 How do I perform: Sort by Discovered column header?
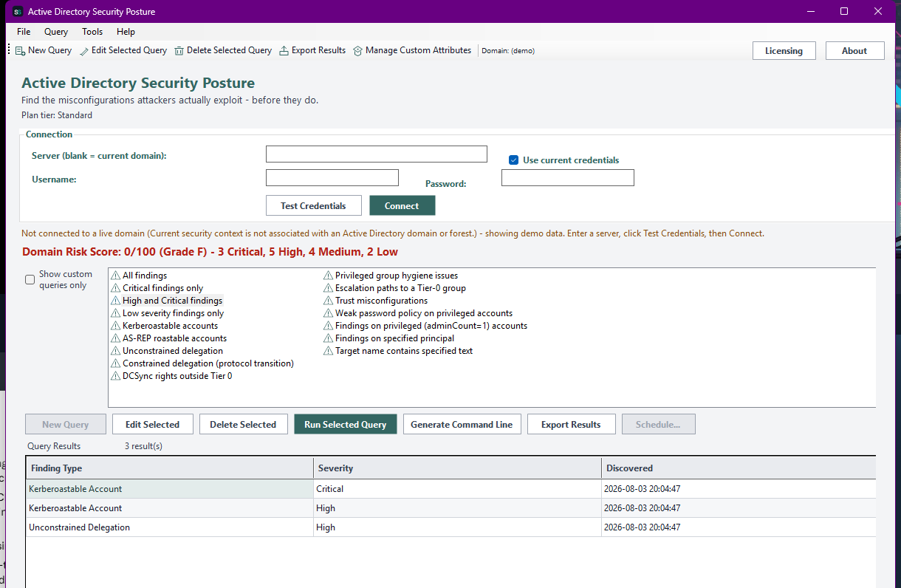(x=739, y=468)
